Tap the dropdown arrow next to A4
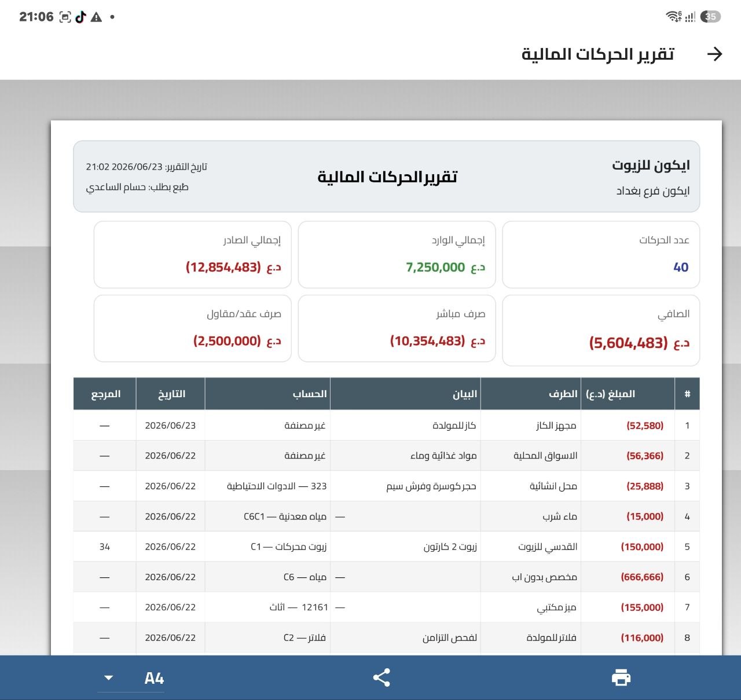The image size is (741, 700). pyautogui.click(x=108, y=678)
